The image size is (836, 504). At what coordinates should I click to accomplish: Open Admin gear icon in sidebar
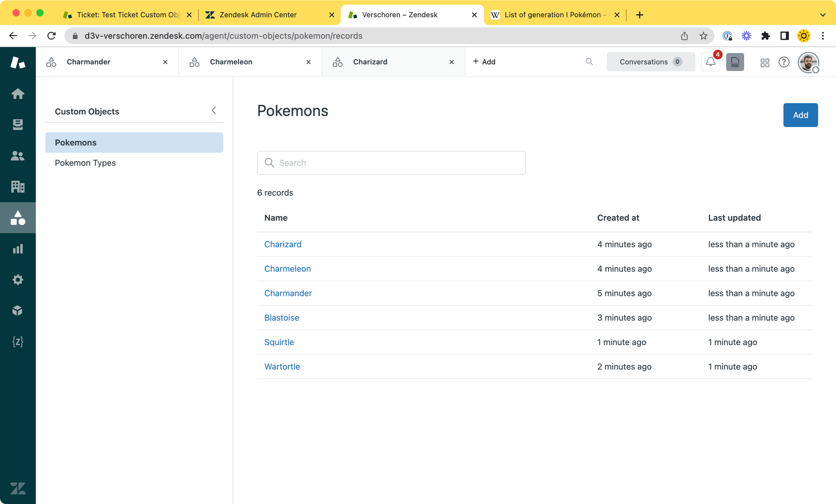point(18,280)
